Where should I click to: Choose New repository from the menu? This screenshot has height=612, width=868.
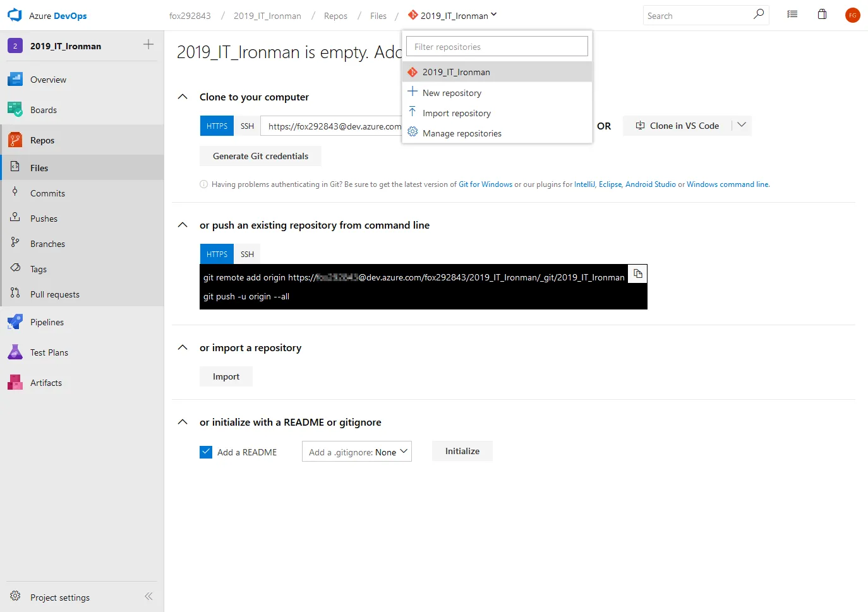click(x=452, y=93)
